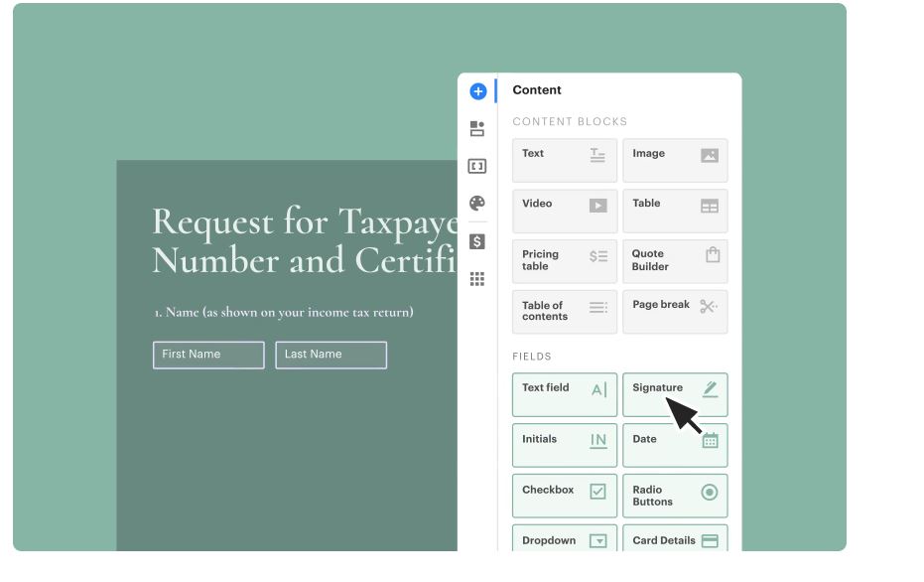This screenshot has width=924, height=582.
Task: Click the FIELDS section label
Action: 532,357
